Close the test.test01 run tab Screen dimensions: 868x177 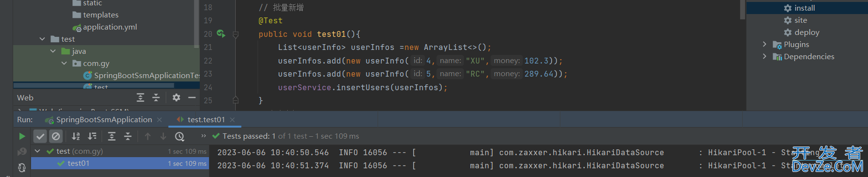232,120
